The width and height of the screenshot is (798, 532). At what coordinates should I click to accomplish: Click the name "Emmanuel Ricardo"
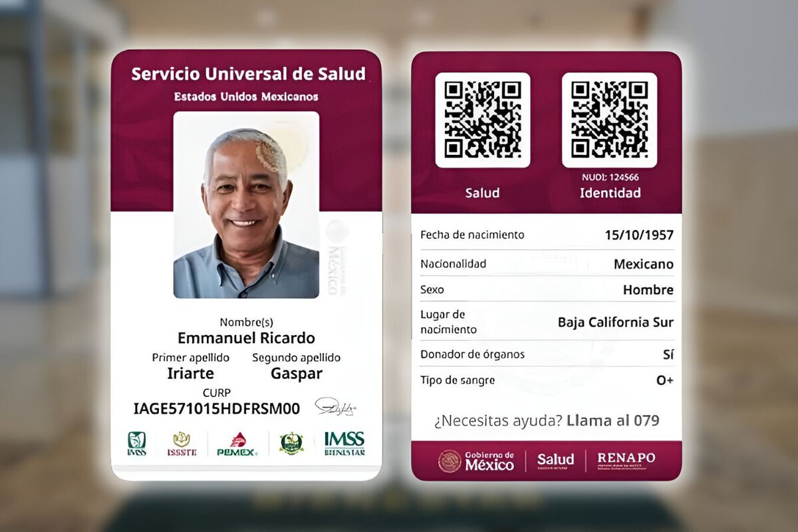click(x=246, y=338)
